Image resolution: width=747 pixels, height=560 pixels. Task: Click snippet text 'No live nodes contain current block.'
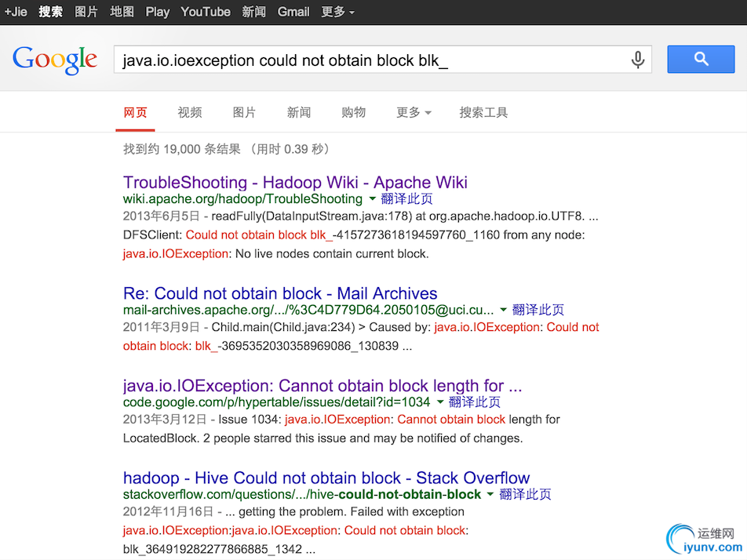pos(332,254)
